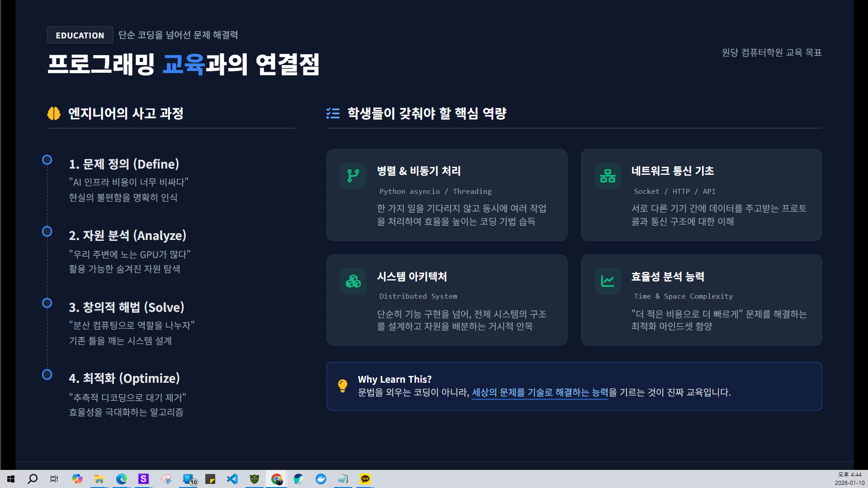Viewport: 868px width, 488px height.
Task: Click the EDUCATION badge label
Action: pyautogui.click(x=80, y=35)
